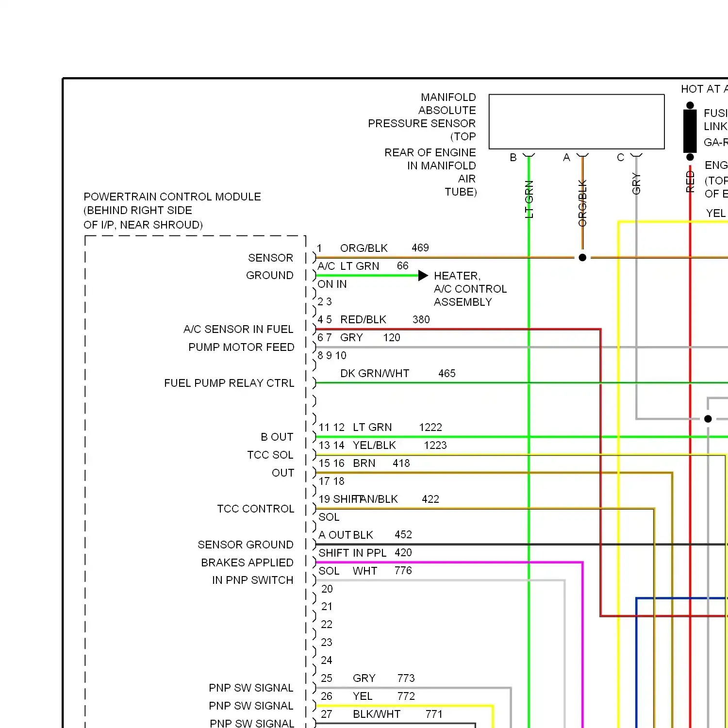Click the ASSEMBLY text under A/C CONTROL
The width and height of the screenshot is (728, 728).
click(463, 302)
